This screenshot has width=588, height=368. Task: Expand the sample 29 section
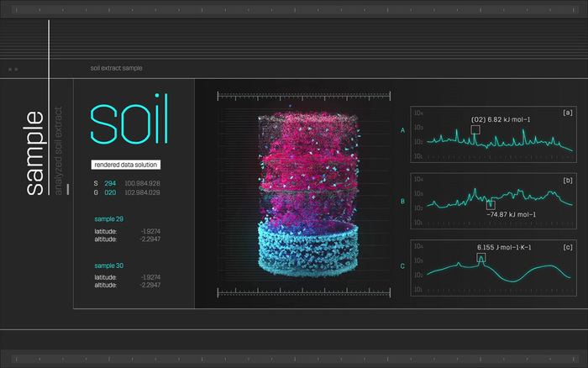108,219
